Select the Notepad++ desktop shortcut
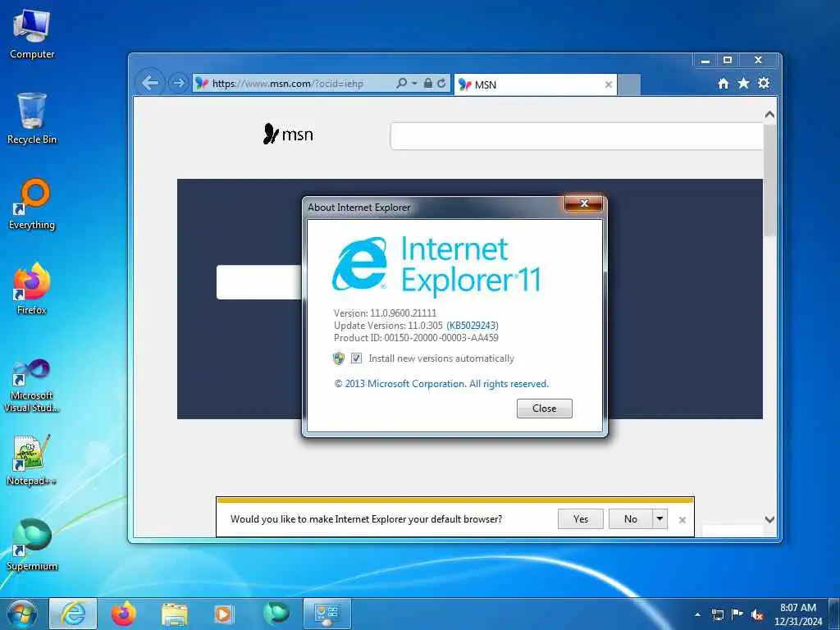The height and width of the screenshot is (630, 840). [32, 459]
